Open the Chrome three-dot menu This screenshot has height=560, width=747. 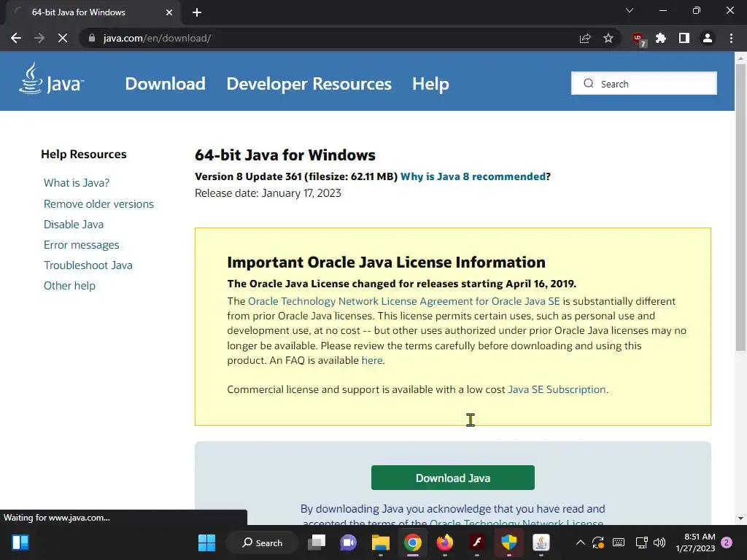coord(731,38)
